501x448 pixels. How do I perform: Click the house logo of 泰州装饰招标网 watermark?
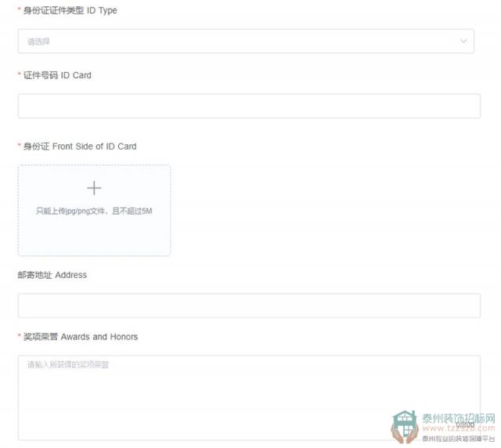pyautogui.click(x=405, y=427)
